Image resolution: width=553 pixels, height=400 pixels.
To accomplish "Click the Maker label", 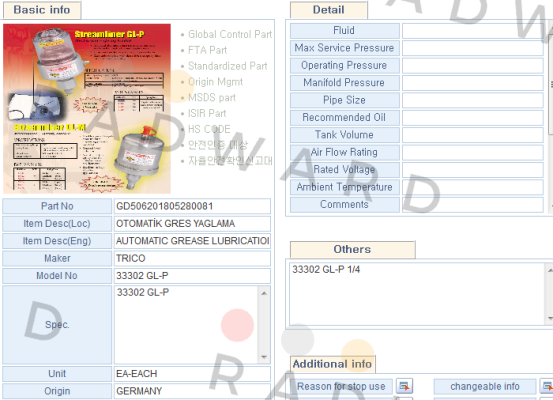I will 57,258.
